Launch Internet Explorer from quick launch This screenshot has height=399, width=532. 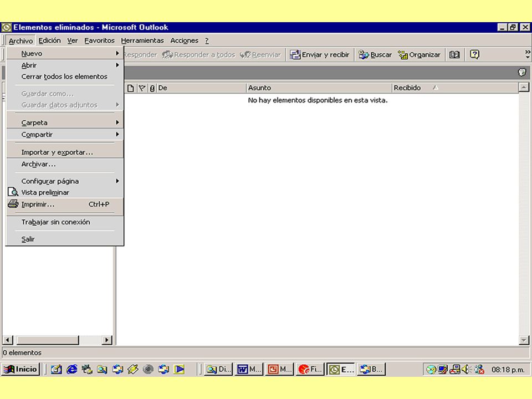coord(72,369)
